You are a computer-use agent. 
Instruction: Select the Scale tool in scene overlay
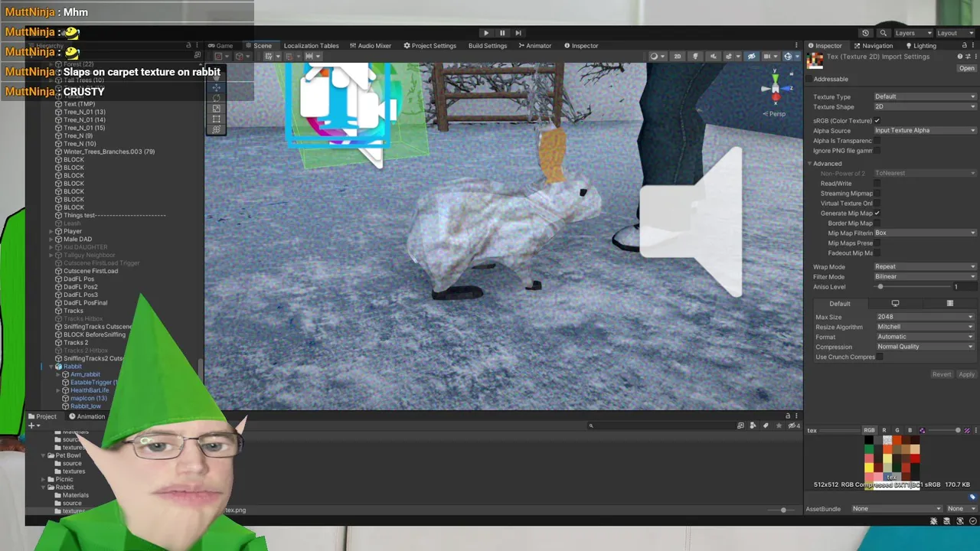(217, 109)
